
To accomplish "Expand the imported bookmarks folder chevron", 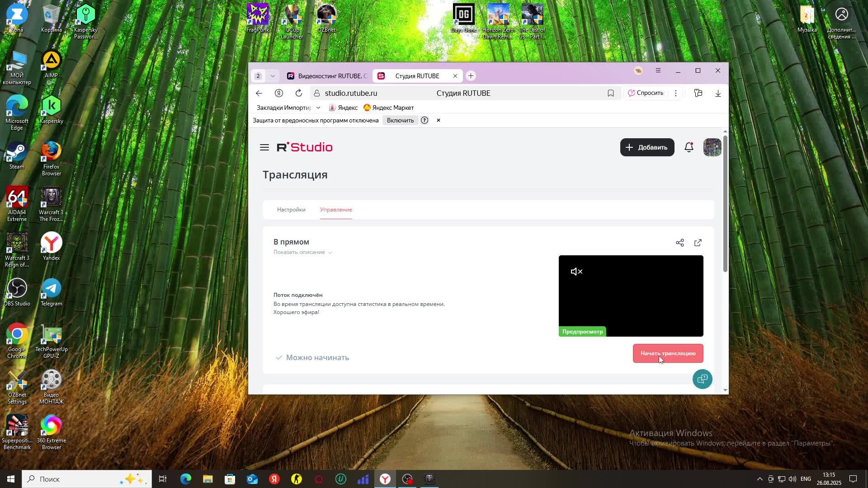I will 318,108.
